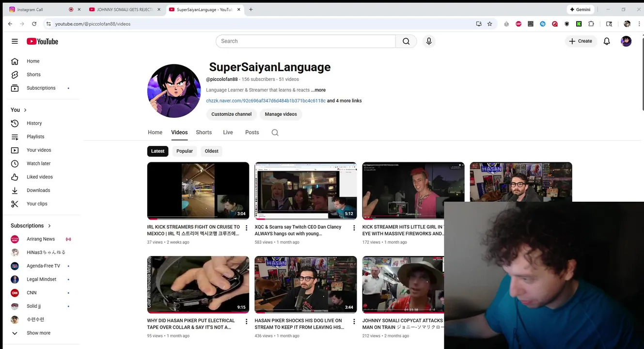This screenshot has height=349, width=644.
Task: Bookmark this page with star icon
Action: (490, 24)
